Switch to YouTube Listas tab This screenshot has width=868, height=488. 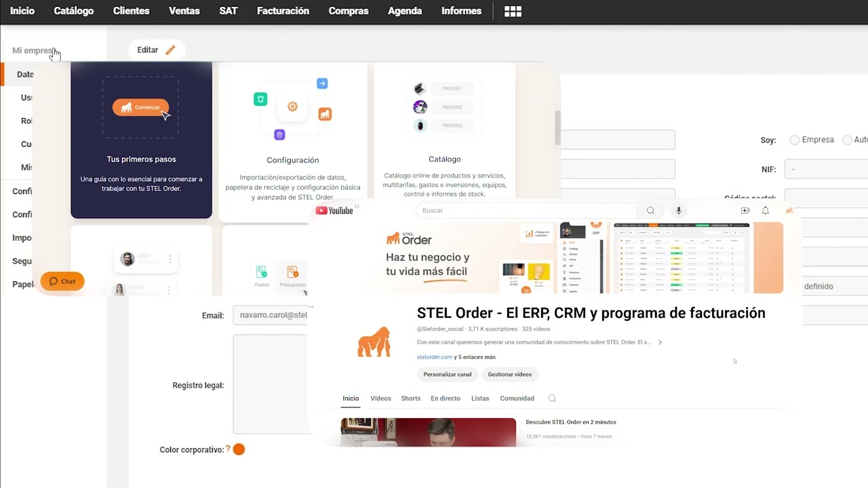tap(480, 399)
